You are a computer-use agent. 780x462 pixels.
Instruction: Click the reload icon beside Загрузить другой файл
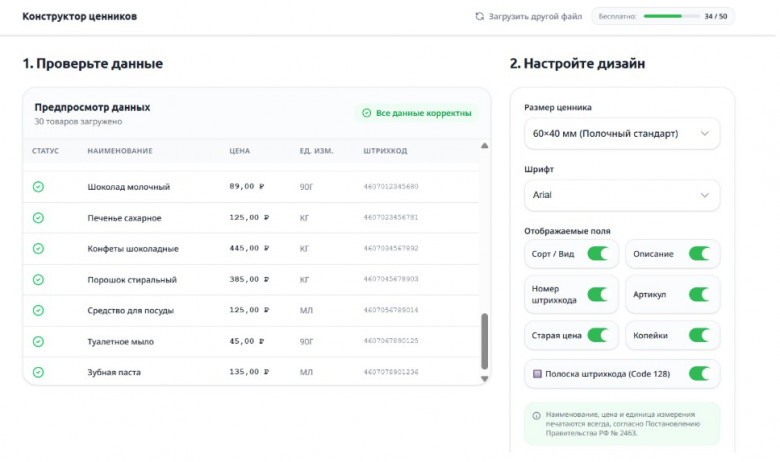[x=479, y=16]
